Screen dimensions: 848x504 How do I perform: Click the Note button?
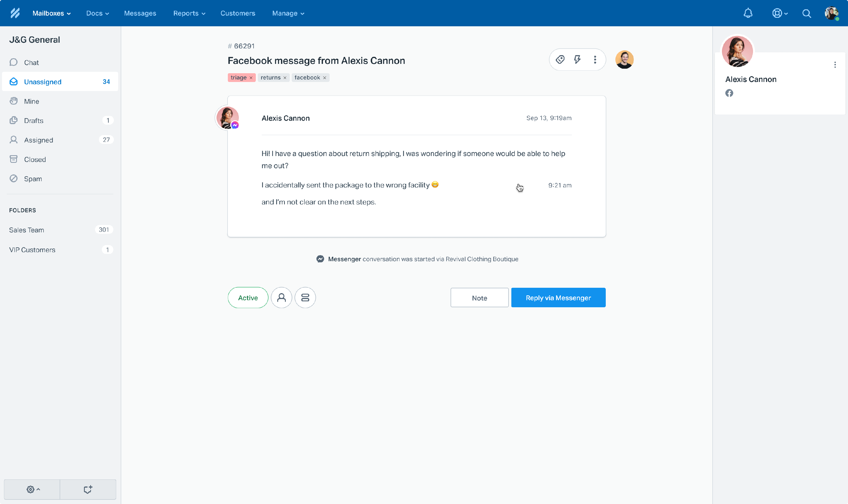pyautogui.click(x=479, y=297)
